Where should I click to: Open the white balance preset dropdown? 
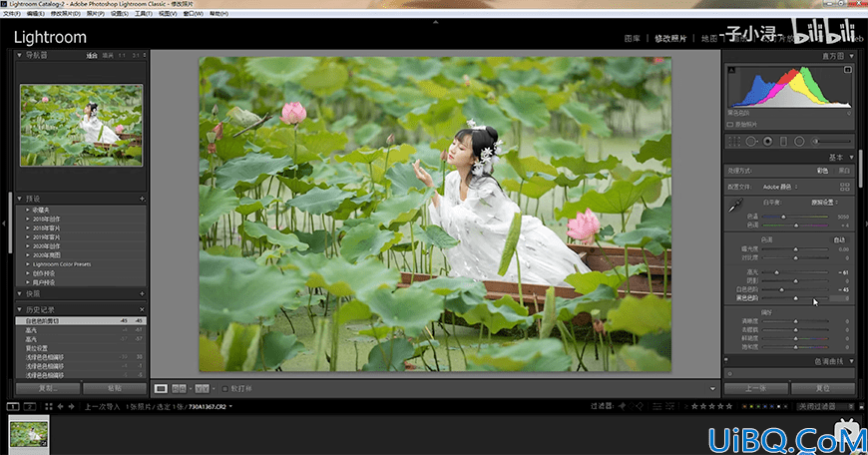[825, 203]
